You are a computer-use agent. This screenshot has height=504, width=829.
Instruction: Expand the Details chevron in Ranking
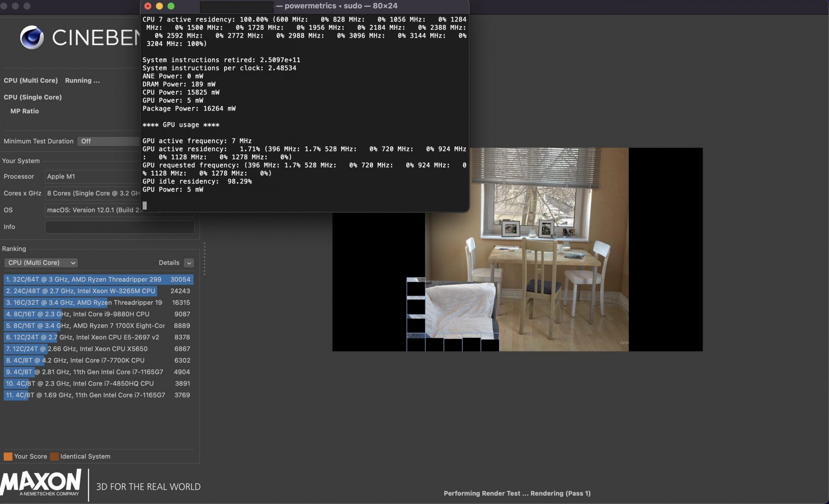189,263
